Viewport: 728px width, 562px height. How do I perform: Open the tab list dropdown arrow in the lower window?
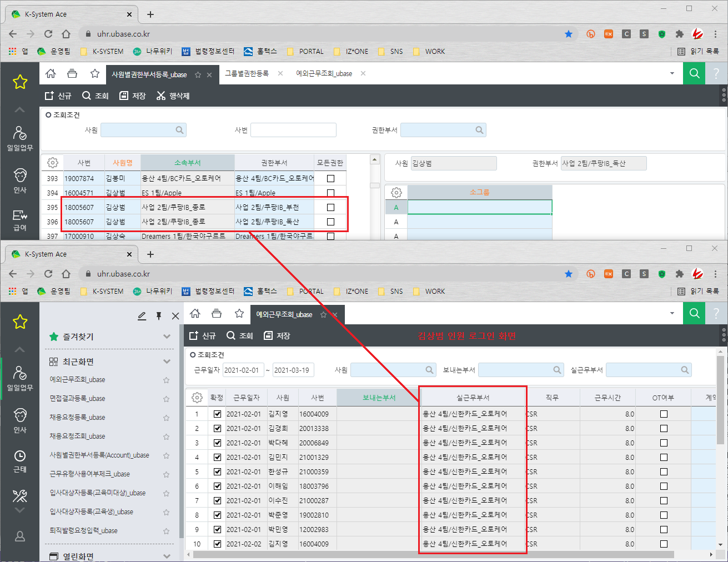672,313
